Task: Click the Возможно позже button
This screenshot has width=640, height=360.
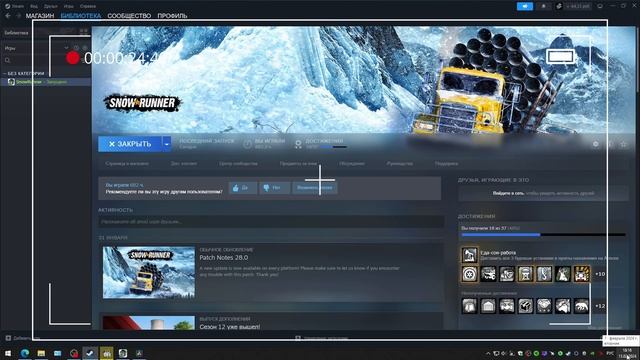Action: coord(314,188)
